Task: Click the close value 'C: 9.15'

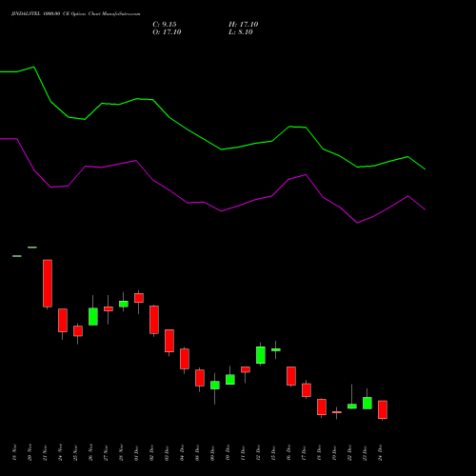Action: [165, 25]
